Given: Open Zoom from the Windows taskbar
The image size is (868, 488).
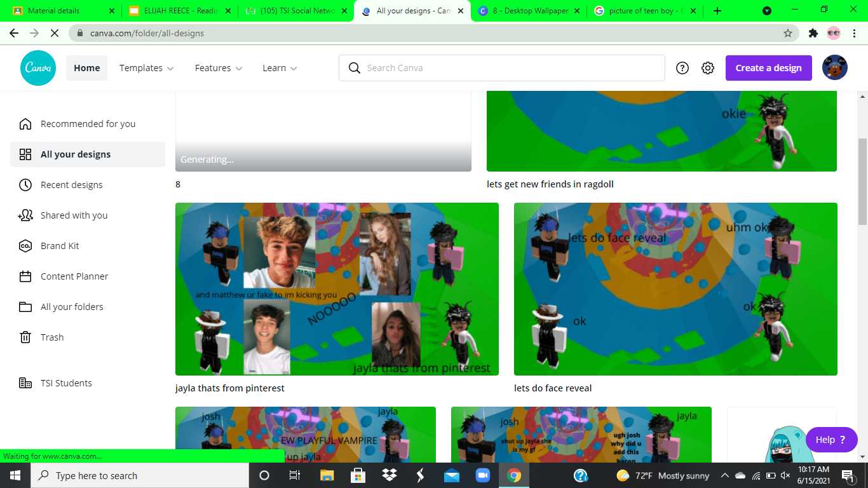Looking at the screenshot, I should click(x=483, y=475).
